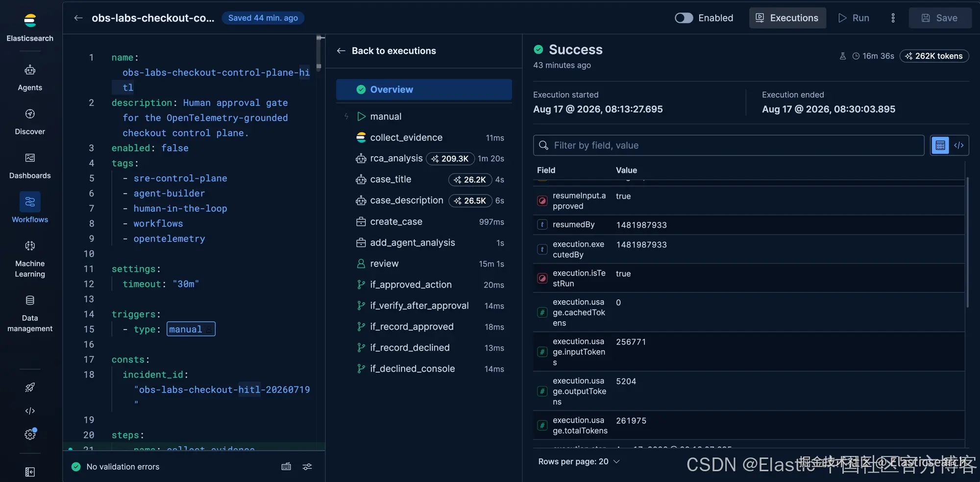980x482 pixels.
Task: Click the test run beaker icon
Action: coord(843,56)
